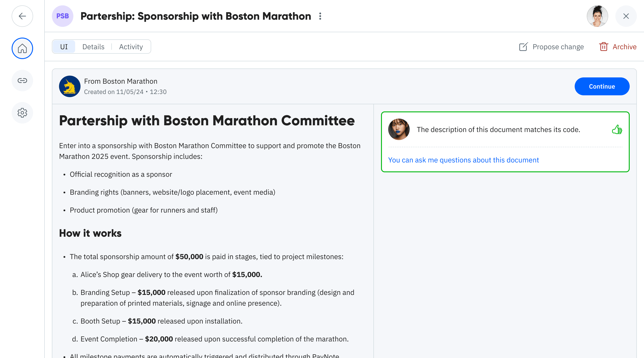Click the Boston Marathon unicorn logo
The image size is (644, 358).
tap(70, 86)
